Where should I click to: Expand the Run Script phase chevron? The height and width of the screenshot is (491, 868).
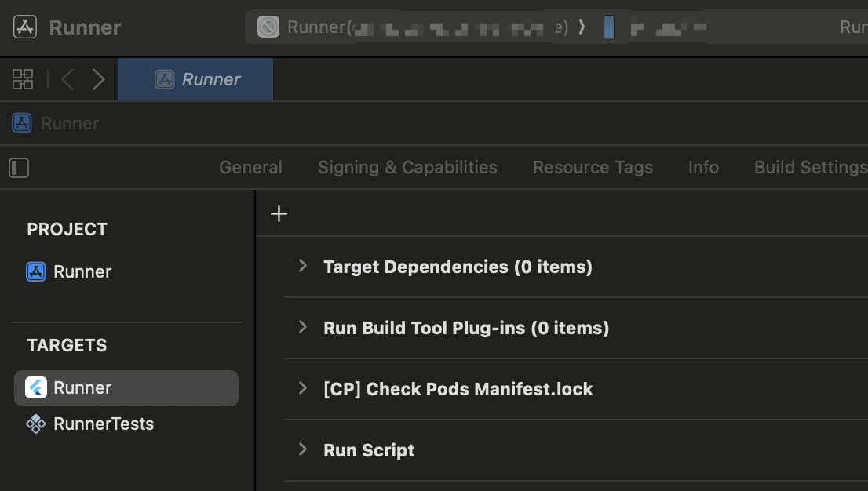click(303, 449)
